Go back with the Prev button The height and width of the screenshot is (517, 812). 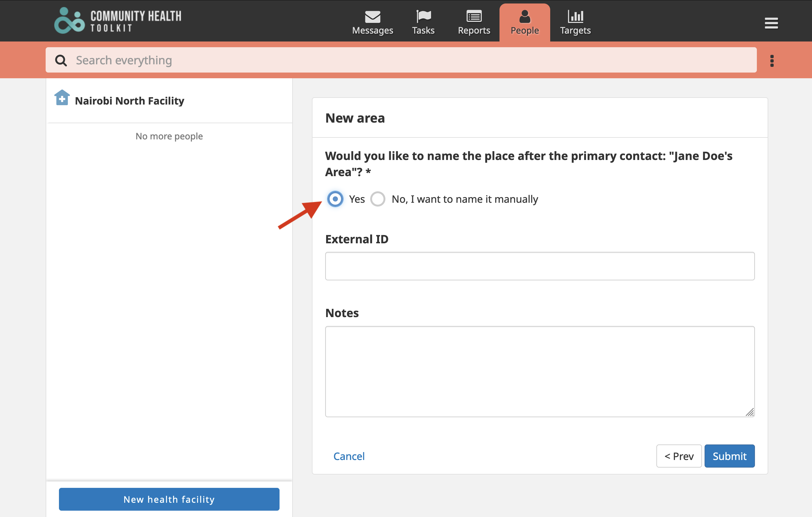[x=679, y=456]
